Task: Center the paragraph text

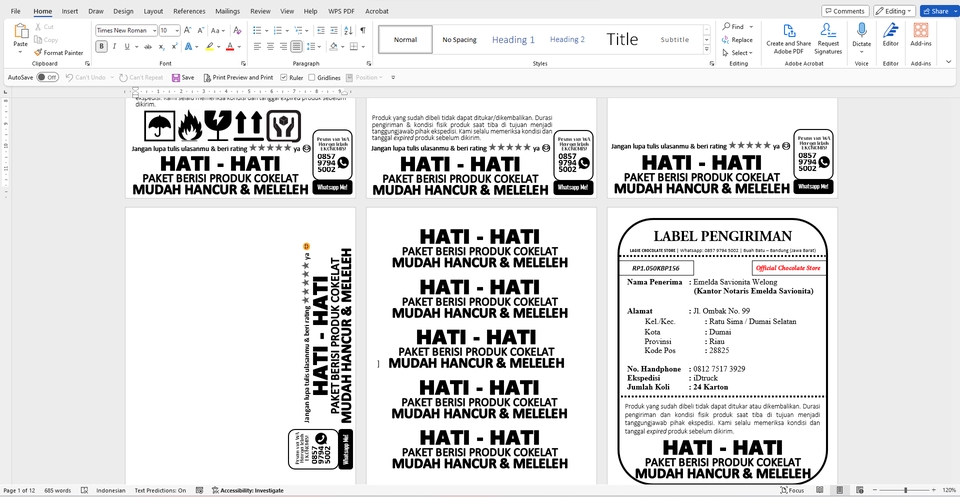Action: pyautogui.click(x=270, y=47)
